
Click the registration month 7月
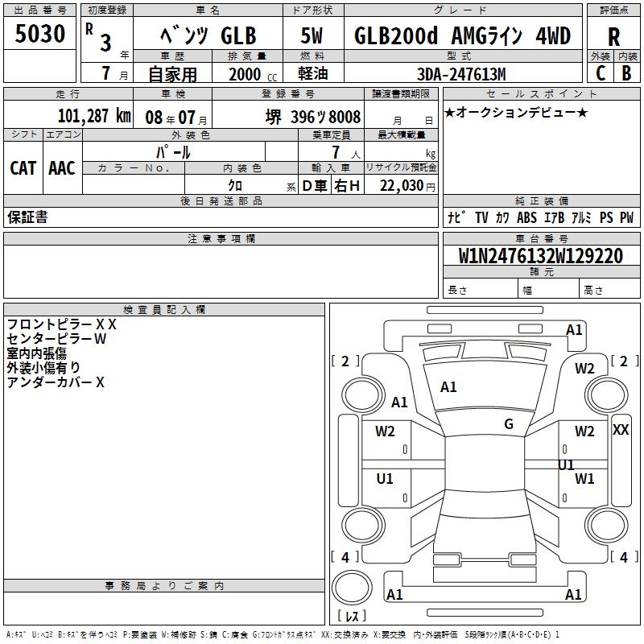(x=114, y=73)
